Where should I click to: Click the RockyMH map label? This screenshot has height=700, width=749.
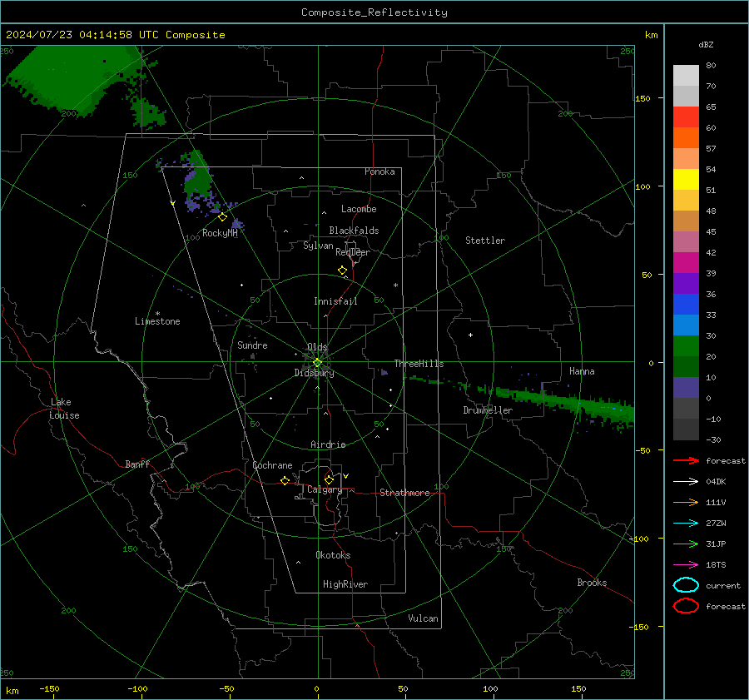click(220, 233)
